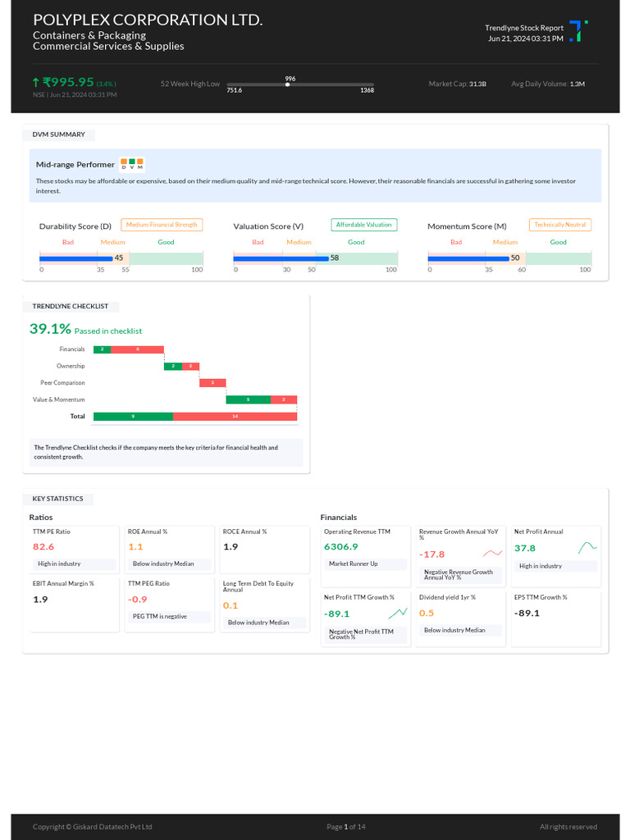This screenshot has height=840, width=630.
Task: Click the 52 Week range marker dot
Action: (x=288, y=84)
